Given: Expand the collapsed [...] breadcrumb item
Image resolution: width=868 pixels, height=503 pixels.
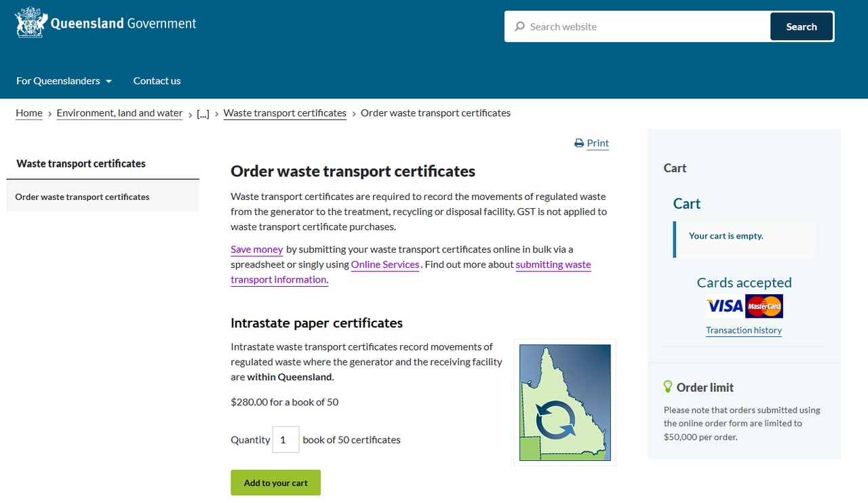Looking at the screenshot, I should pos(203,114).
